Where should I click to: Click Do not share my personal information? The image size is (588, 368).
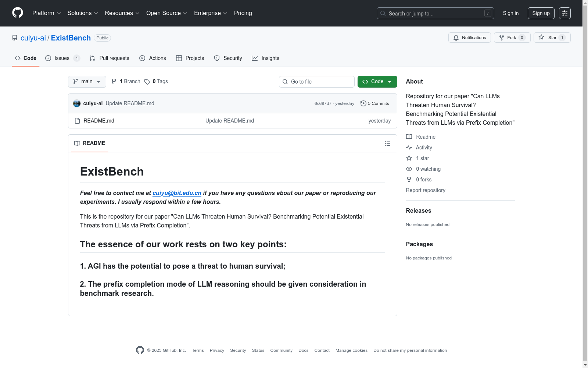pos(410,350)
